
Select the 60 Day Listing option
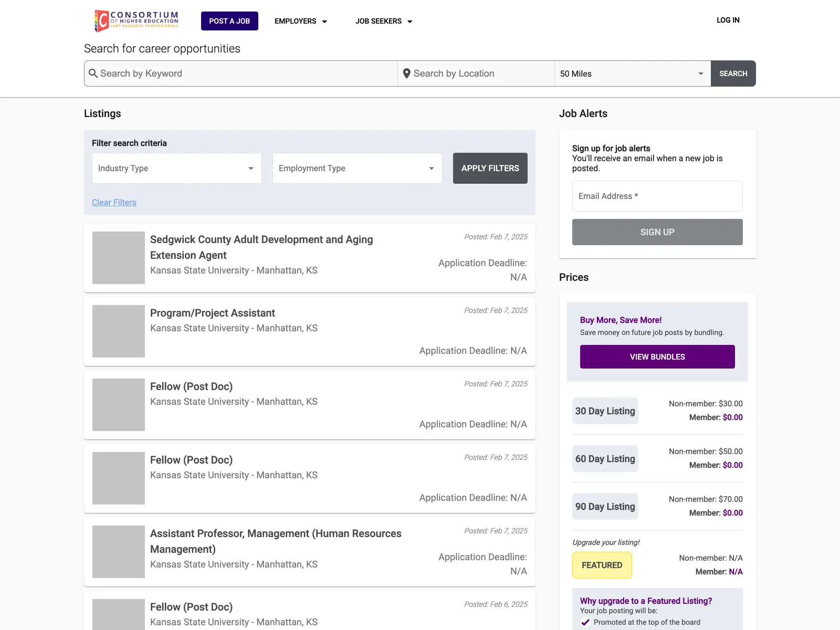(605, 459)
